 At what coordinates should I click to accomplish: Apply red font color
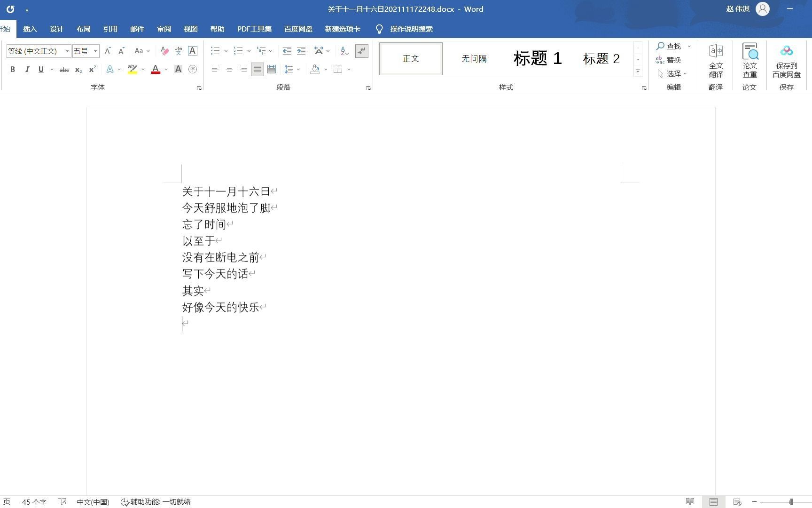[x=156, y=69]
